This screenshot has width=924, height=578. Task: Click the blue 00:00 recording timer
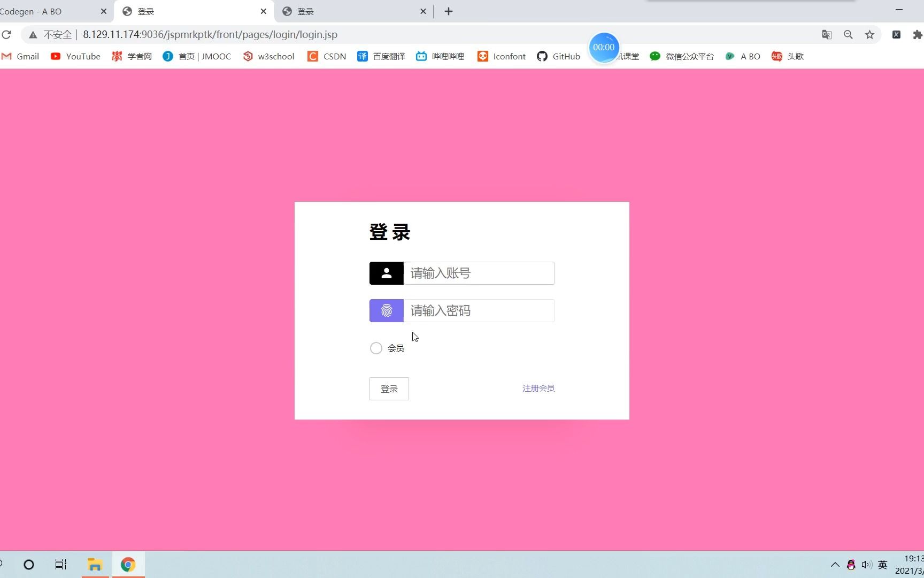604,48
